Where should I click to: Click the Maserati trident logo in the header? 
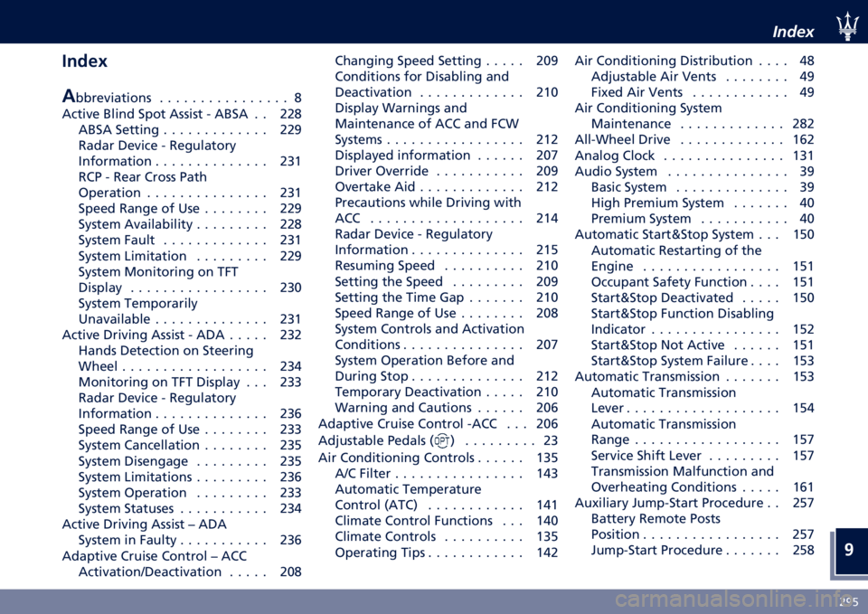847,26
